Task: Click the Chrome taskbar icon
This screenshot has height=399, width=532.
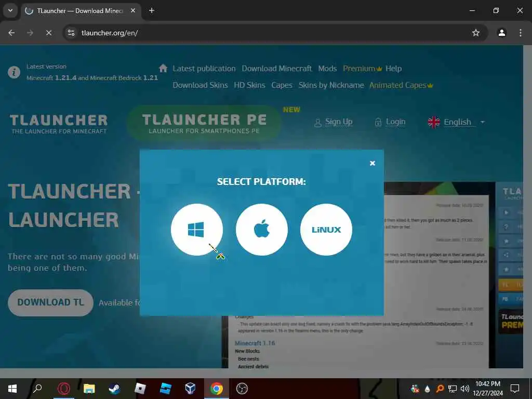Action: pyautogui.click(x=217, y=389)
